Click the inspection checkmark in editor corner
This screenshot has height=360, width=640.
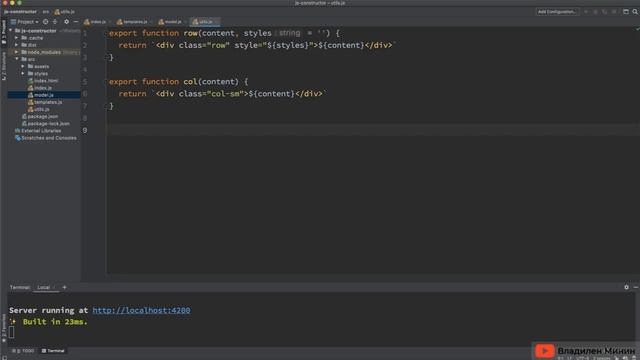[637, 29]
